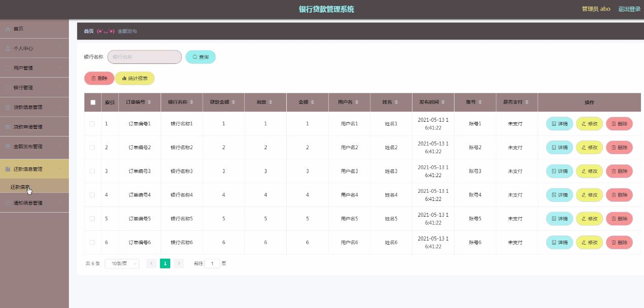Sort by 银行名称 using the column sort arrows
Viewport: 644px width, 308px height.
[x=192, y=102]
